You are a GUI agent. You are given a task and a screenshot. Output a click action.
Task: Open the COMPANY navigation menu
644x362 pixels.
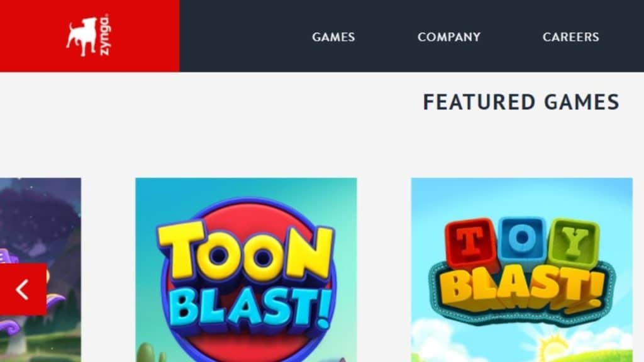(x=449, y=37)
